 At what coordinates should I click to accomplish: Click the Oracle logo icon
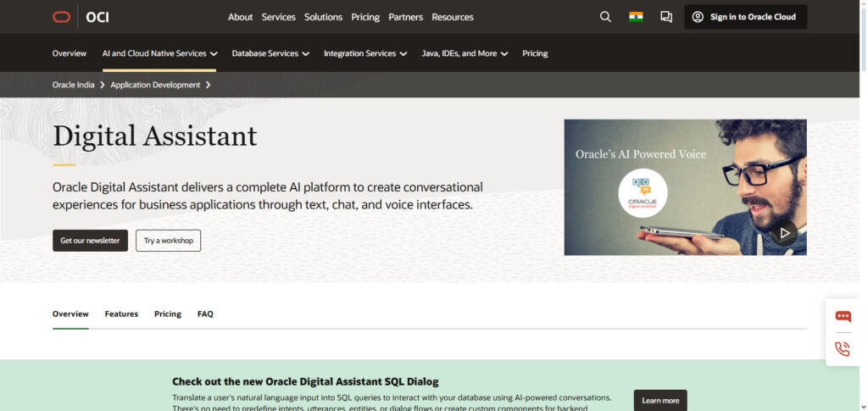[x=61, y=17]
